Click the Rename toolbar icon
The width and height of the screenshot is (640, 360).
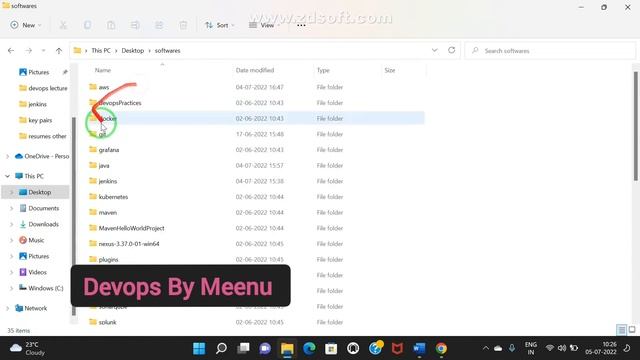135,25
